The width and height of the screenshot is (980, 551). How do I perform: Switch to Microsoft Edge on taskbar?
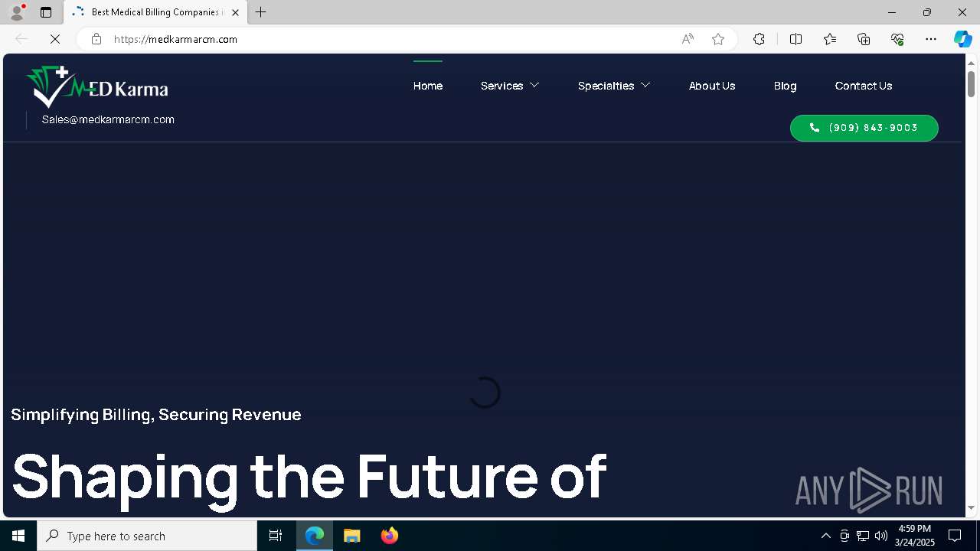pyautogui.click(x=315, y=536)
